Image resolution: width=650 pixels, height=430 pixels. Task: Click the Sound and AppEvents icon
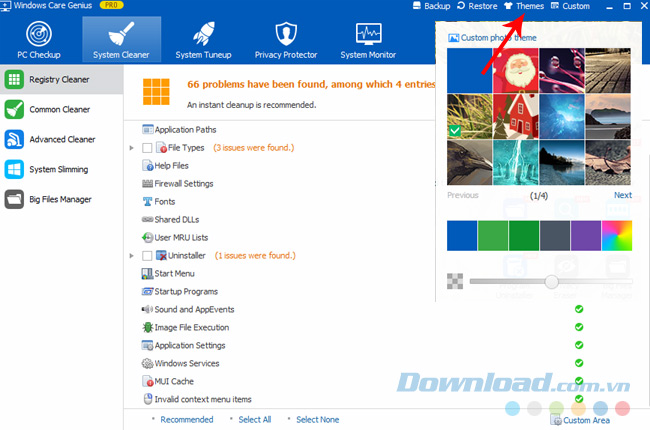point(148,309)
